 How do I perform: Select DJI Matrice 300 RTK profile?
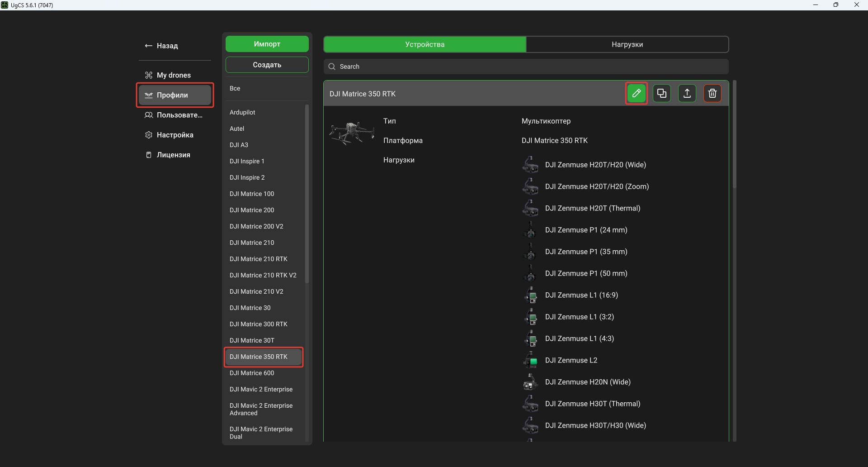pos(264,324)
